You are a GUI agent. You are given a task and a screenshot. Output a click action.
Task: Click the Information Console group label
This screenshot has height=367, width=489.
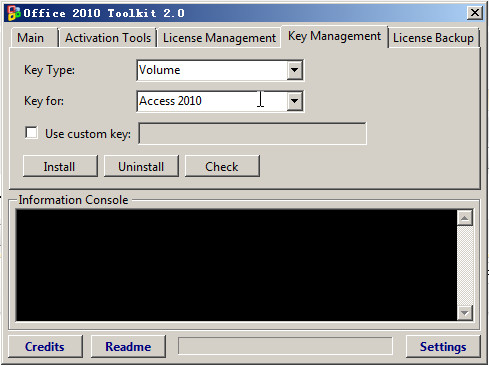click(x=73, y=200)
